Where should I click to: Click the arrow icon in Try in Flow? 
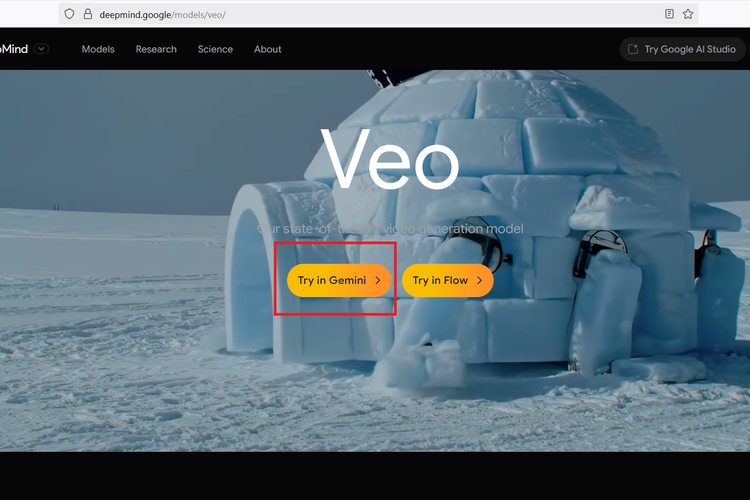[479, 281]
